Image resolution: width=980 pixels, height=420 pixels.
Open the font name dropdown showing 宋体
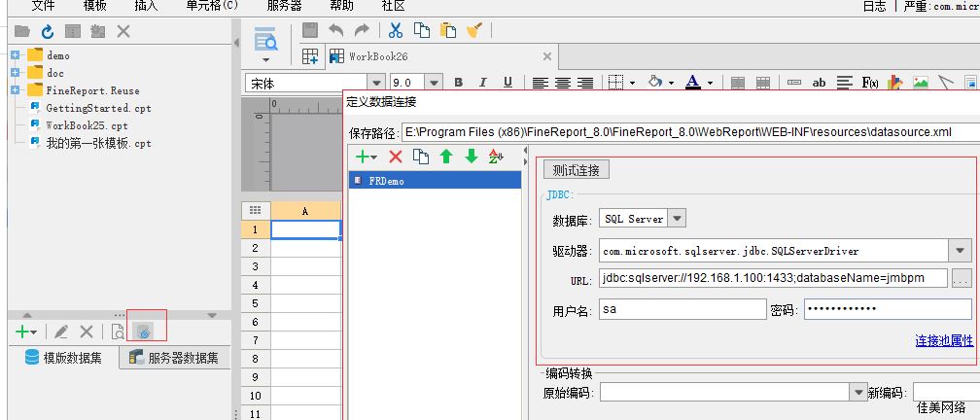point(376,83)
